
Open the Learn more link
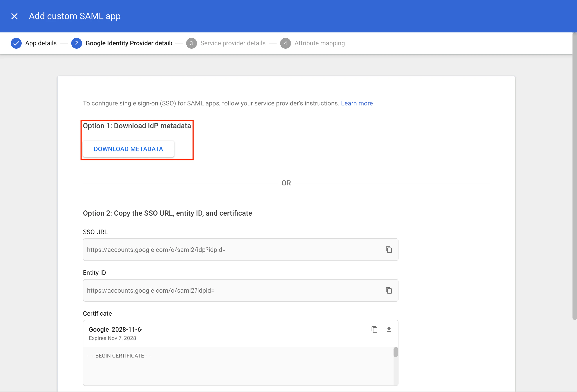[x=357, y=103]
